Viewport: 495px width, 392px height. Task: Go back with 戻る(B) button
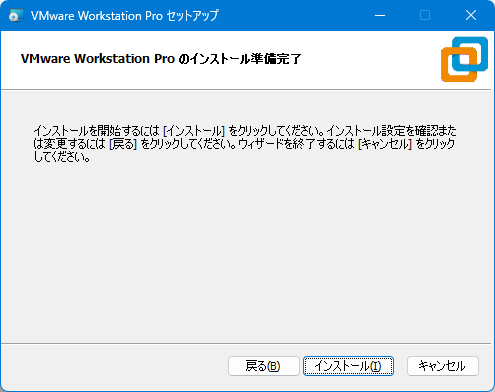(x=264, y=366)
